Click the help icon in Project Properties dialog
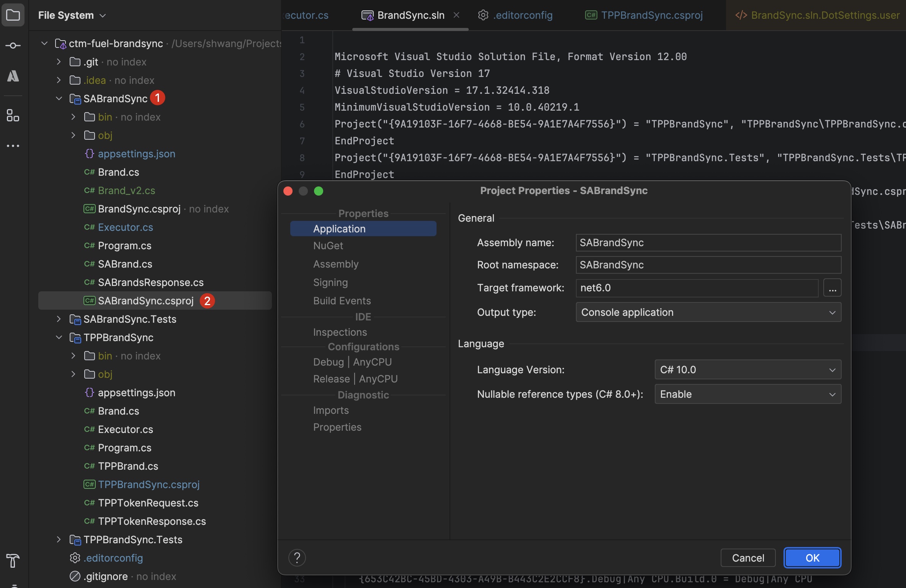The width and height of the screenshot is (906, 588). [297, 558]
